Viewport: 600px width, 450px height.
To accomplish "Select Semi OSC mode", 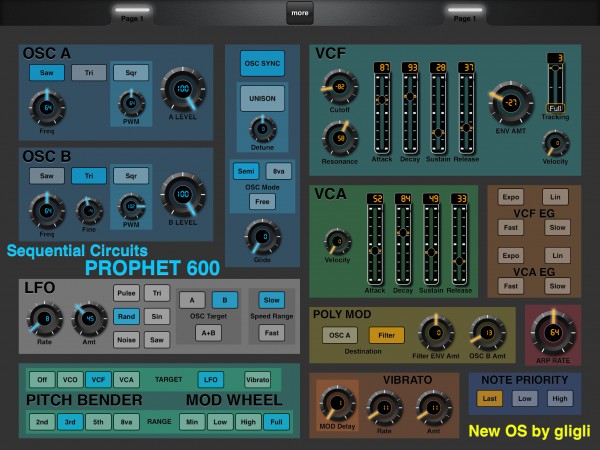I will [246, 171].
